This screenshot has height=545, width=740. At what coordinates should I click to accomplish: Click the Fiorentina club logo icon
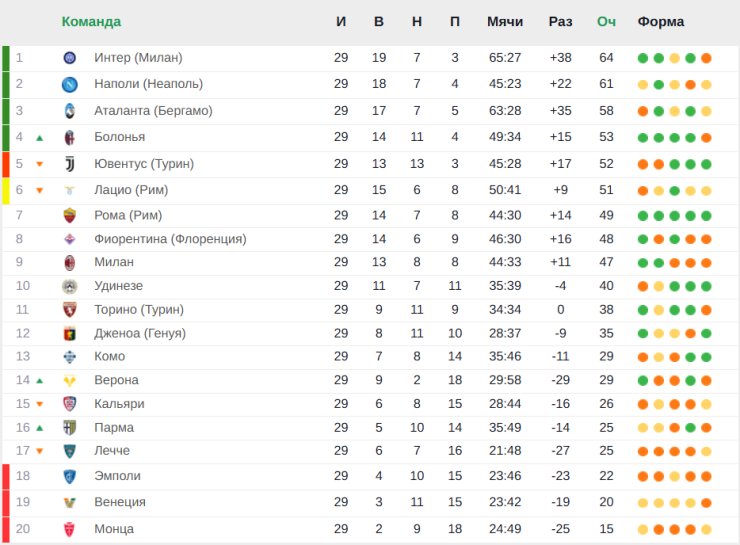pos(69,239)
